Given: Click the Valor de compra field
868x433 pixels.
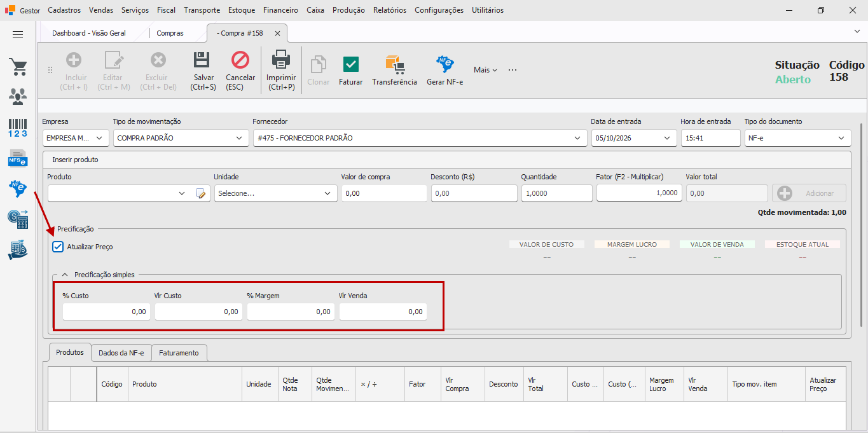Looking at the screenshot, I should point(384,193).
